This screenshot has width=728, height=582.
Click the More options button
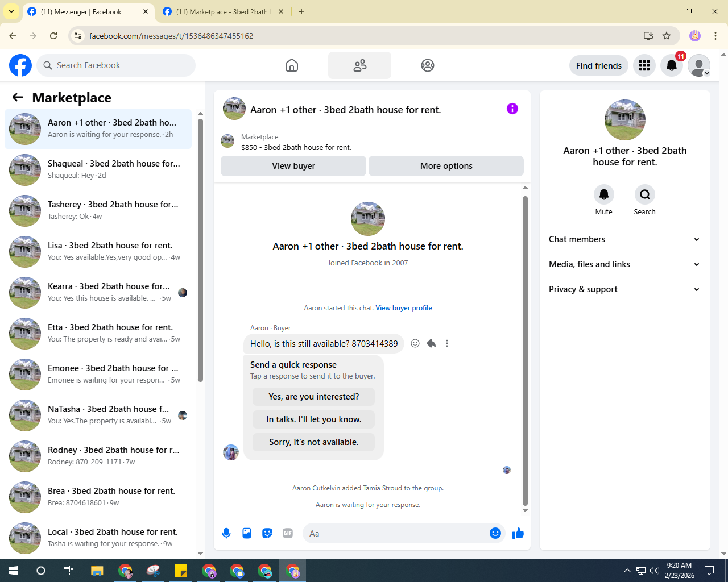(x=446, y=166)
